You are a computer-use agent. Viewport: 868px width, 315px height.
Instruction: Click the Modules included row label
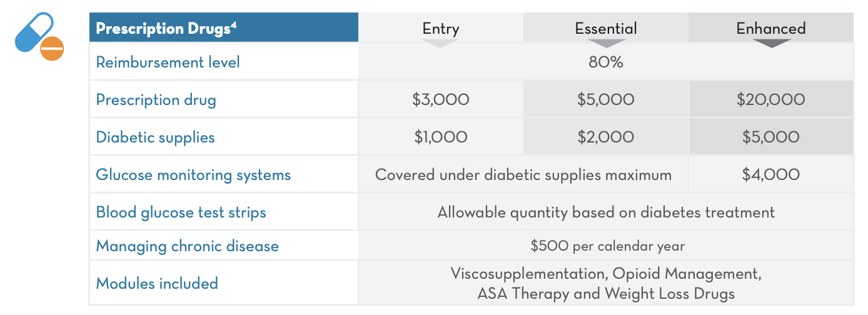point(157,283)
